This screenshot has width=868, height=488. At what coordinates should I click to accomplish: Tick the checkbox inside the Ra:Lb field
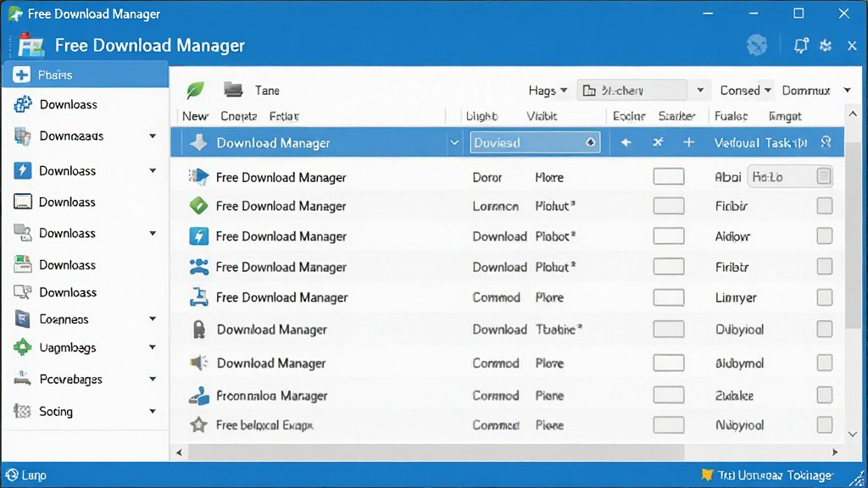click(x=824, y=176)
